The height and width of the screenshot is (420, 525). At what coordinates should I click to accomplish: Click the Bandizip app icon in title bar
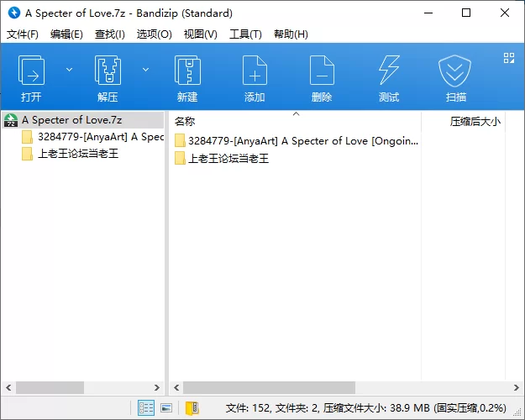14,13
